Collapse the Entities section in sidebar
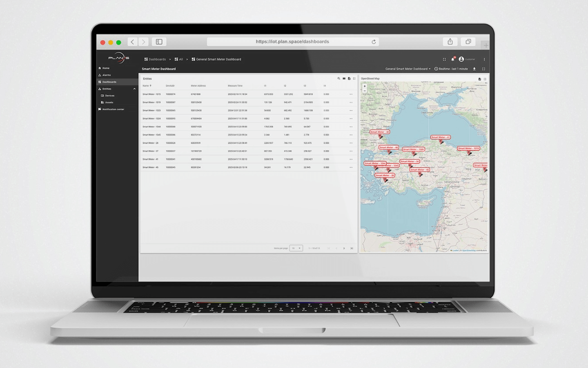This screenshot has height=368, width=588. (x=134, y=89)
